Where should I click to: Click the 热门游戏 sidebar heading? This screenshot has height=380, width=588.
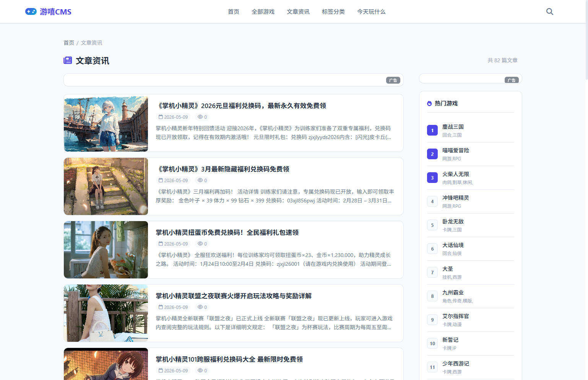pyautogui.click(x=446, y=103)
